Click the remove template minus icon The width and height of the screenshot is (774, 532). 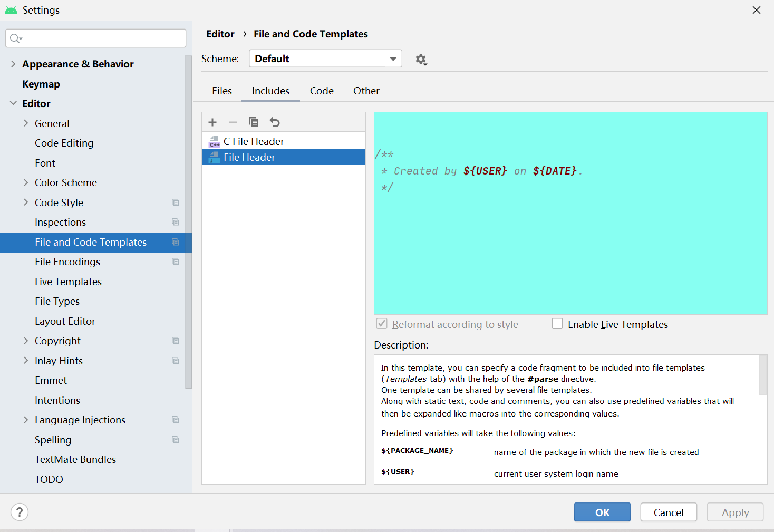tap(233, 122)
